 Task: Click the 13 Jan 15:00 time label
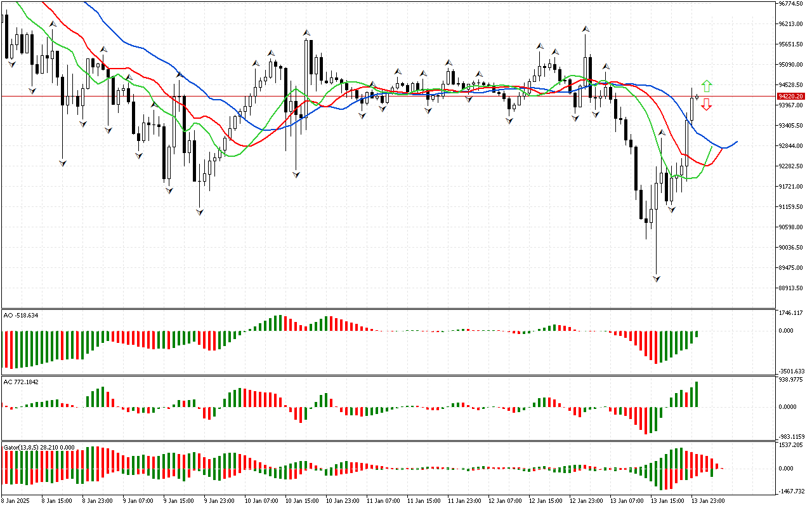[666, 500]
